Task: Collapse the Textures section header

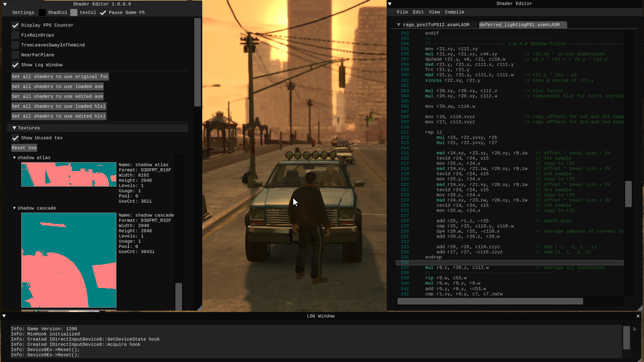Action: pos(97,128)
